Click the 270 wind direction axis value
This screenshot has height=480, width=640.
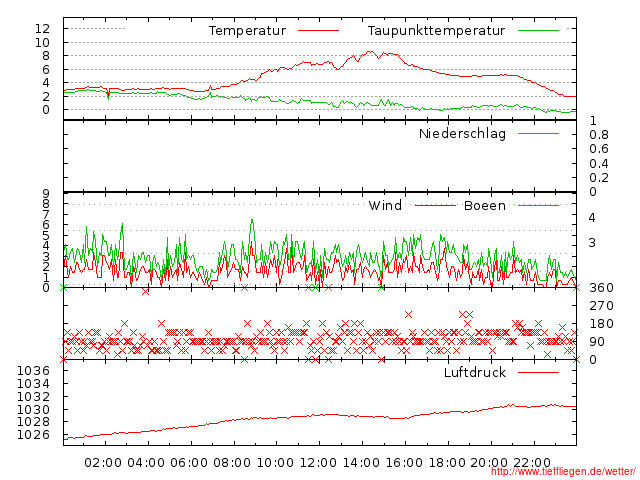tap(601, 306)
